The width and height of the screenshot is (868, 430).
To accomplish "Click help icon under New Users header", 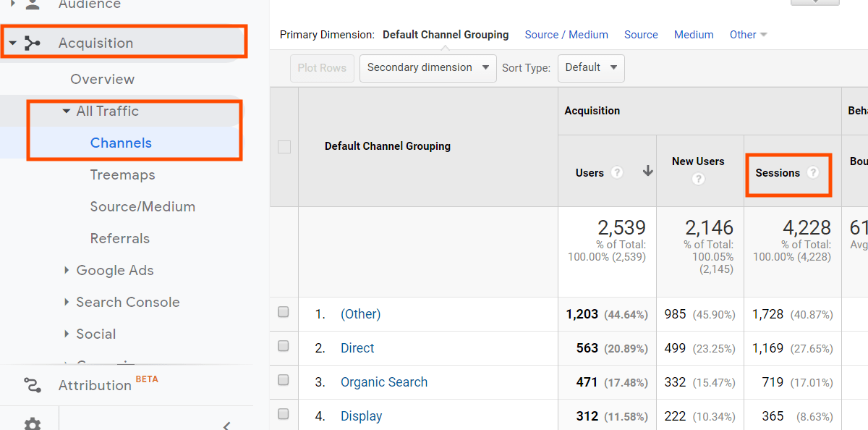I will [x=698, y=179].
